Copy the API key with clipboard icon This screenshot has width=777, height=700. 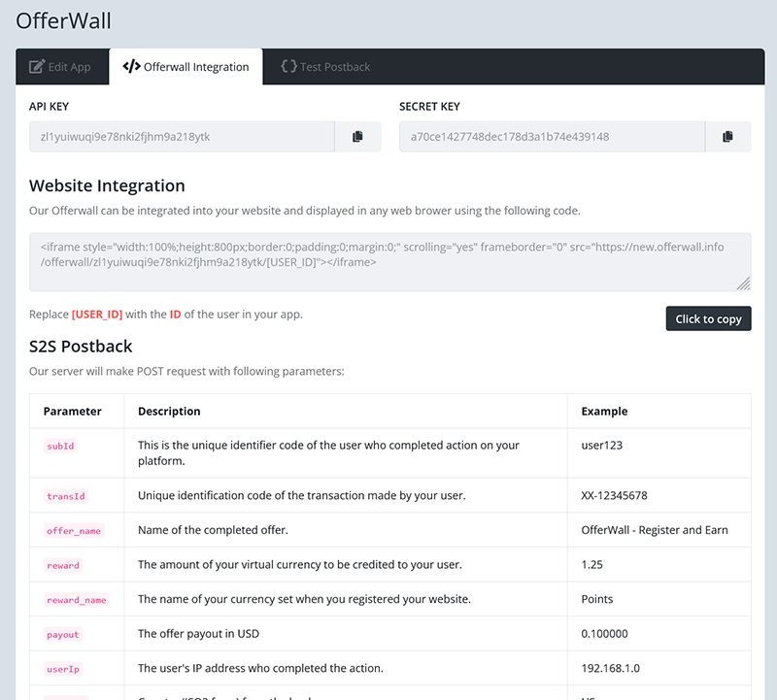click(x=357, y=137)
